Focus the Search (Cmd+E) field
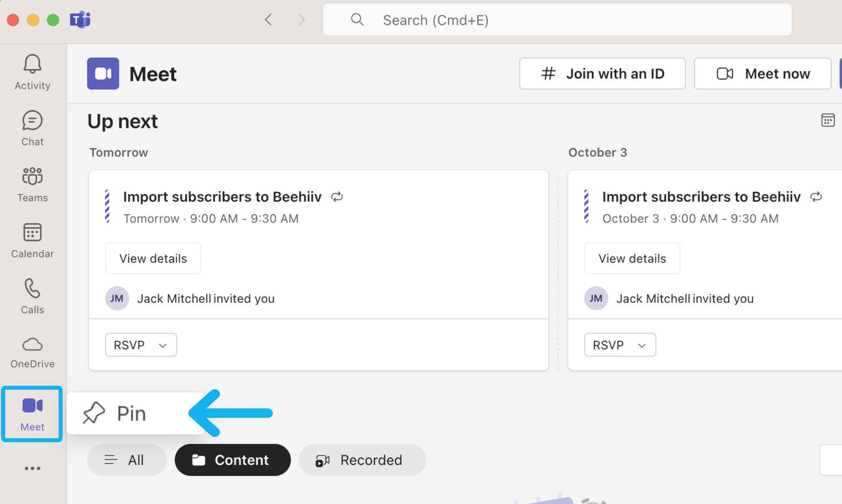 click(x=557, y=20)
